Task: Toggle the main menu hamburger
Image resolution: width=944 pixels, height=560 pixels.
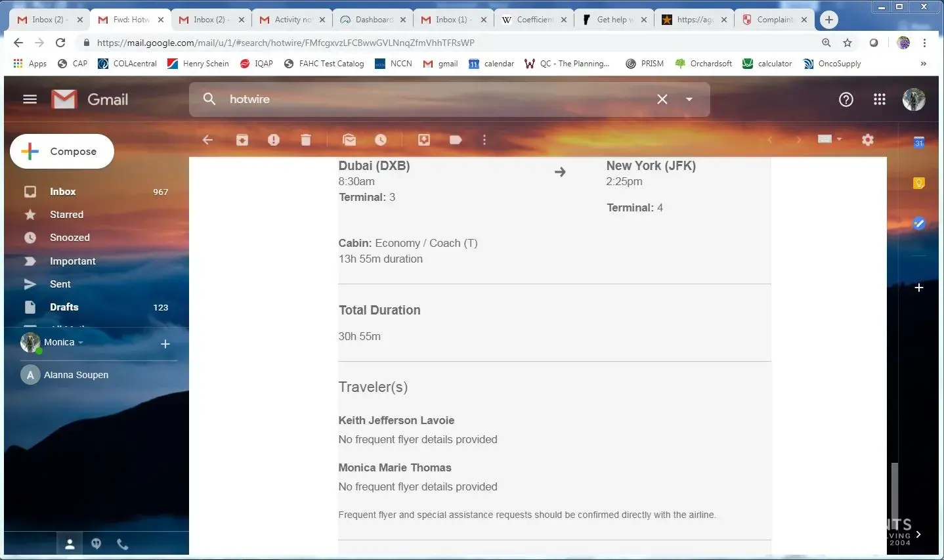Action: [x=30, y=99]
